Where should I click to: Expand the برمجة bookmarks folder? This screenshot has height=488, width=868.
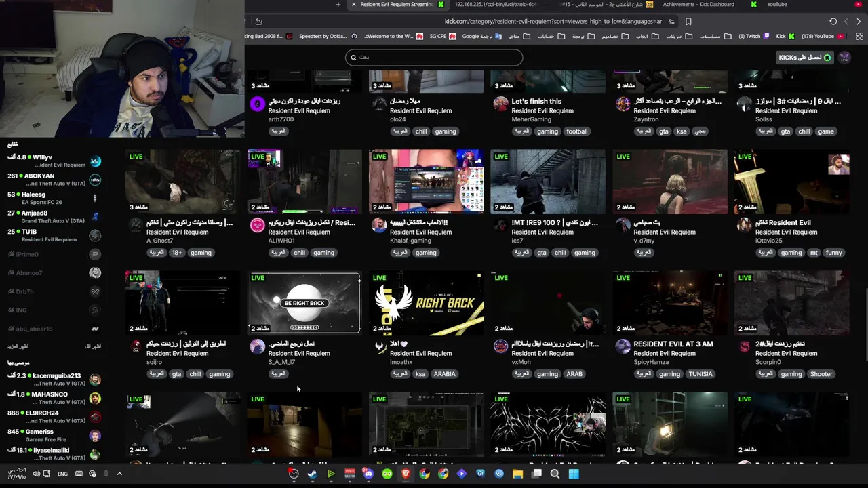[x=583, y=37]
